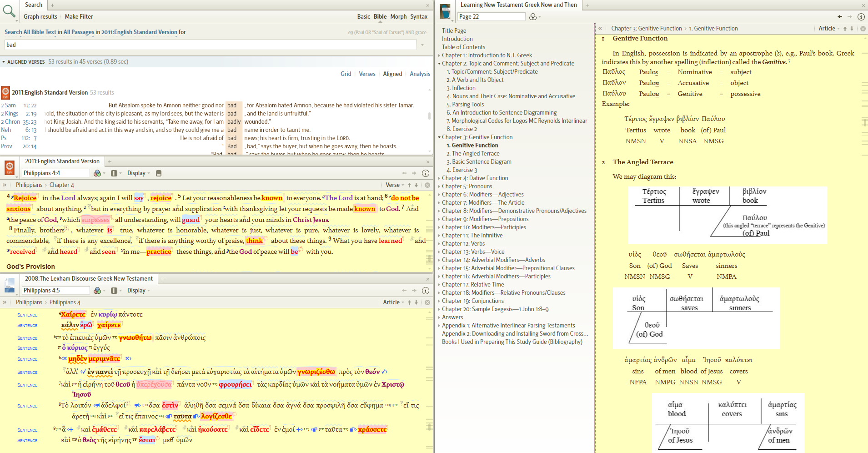Select the 2011:English Standard Version tab
Viewport: 868px width, 453px height.
pyautogui.click(x=62, y=161)
